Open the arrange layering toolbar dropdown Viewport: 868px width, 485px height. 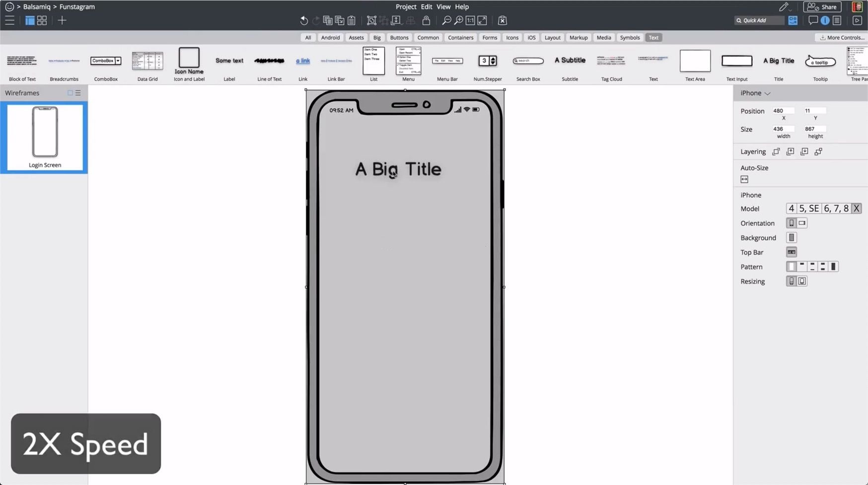(396, 20)
